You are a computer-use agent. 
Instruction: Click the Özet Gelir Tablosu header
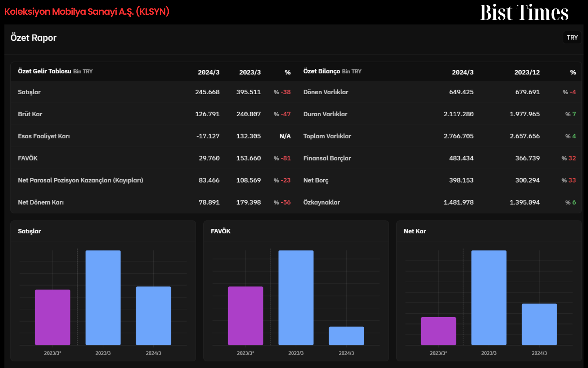click(x=55, y=71)
